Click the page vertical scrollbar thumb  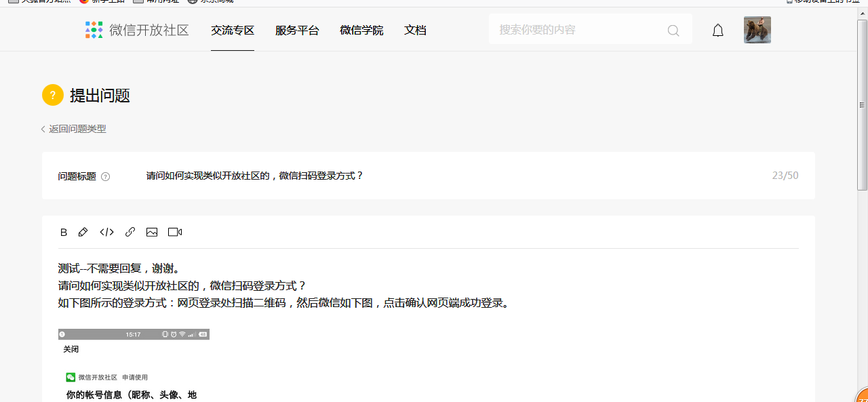point(863,105)
